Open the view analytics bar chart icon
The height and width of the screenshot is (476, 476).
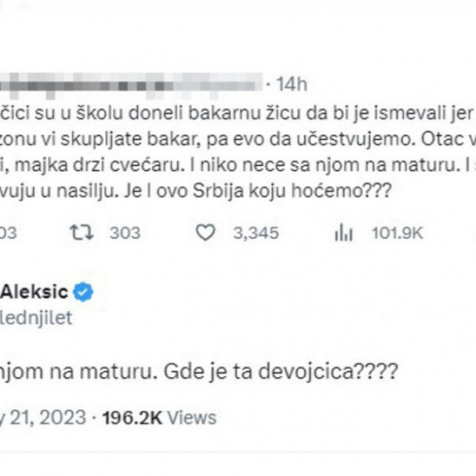click(x=343, y=234)
